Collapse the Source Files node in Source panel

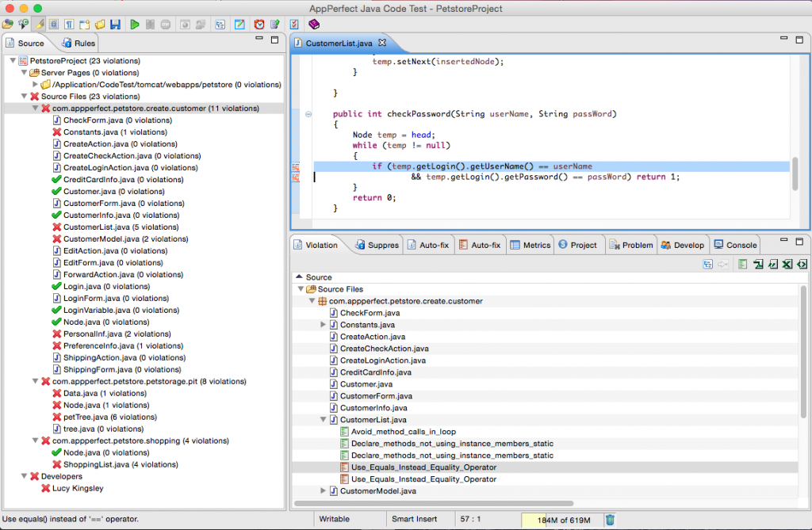(24, 97)
